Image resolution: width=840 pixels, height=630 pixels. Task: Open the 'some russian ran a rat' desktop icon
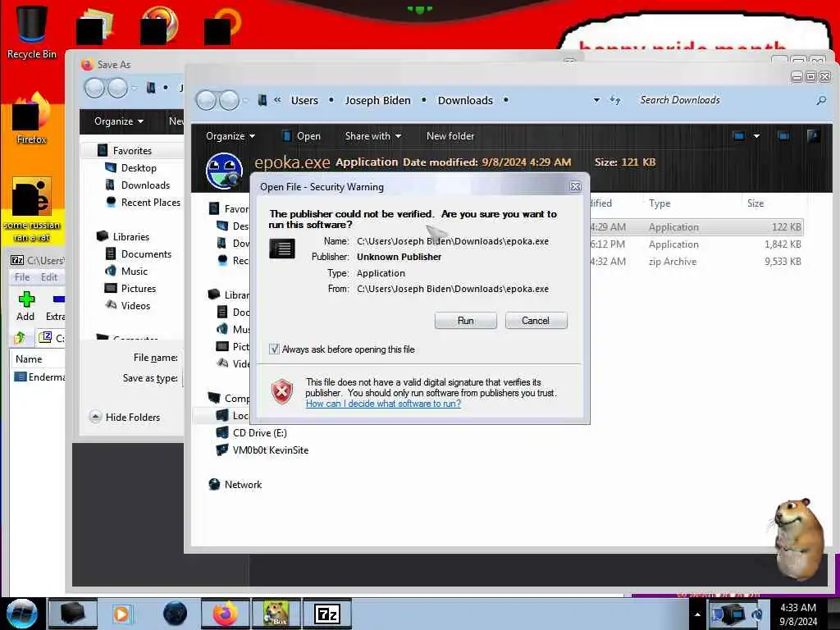tap(31, 209)
